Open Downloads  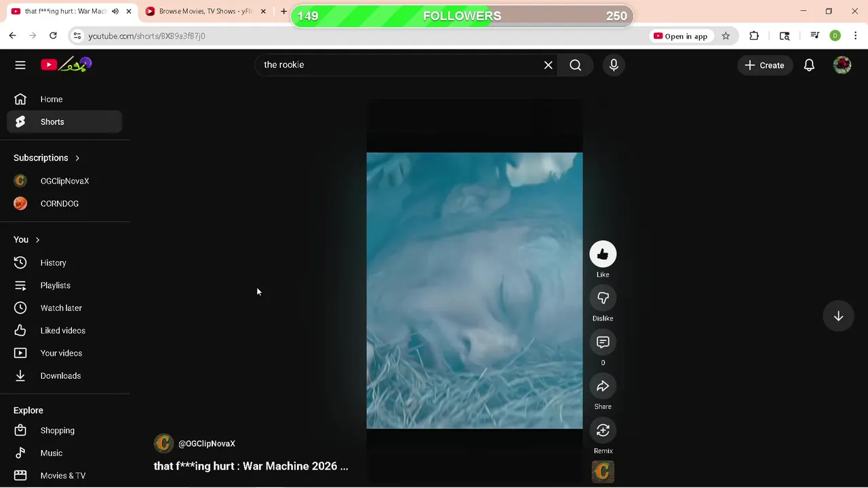coord(64,375)
